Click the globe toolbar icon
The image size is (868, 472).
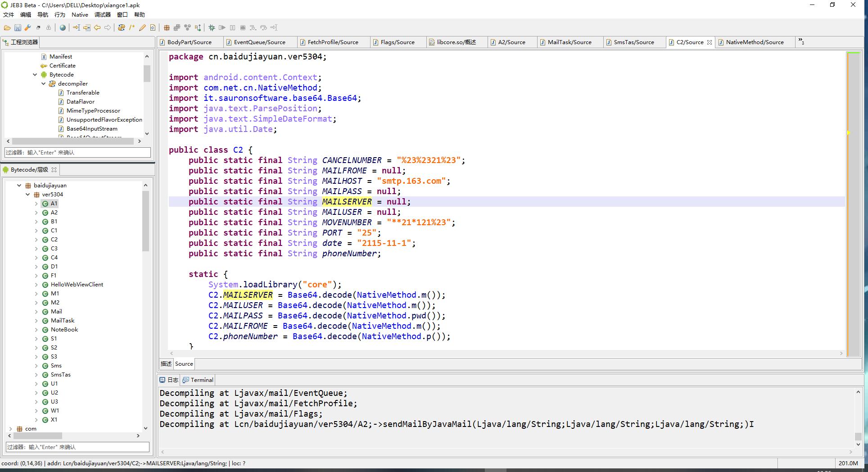point(63,28)
